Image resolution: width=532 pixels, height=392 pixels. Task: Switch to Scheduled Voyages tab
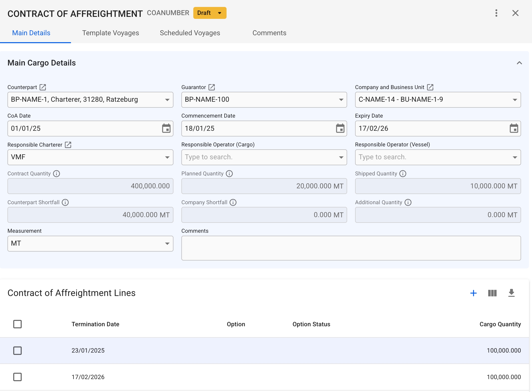pos(190,33)
